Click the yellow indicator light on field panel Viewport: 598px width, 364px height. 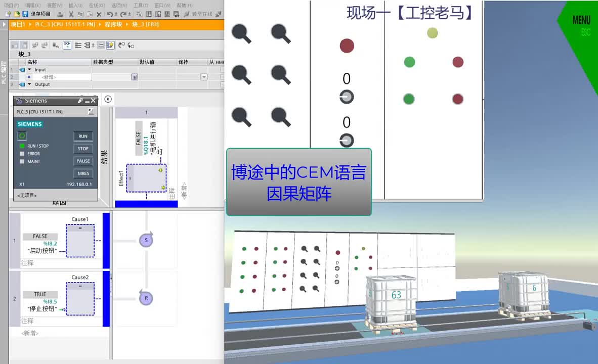coord(433,33)
